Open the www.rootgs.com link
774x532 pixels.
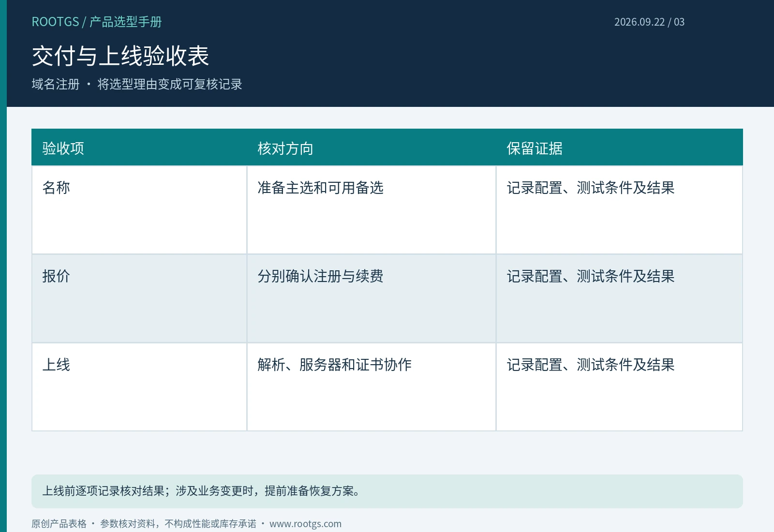pos(305,524)
